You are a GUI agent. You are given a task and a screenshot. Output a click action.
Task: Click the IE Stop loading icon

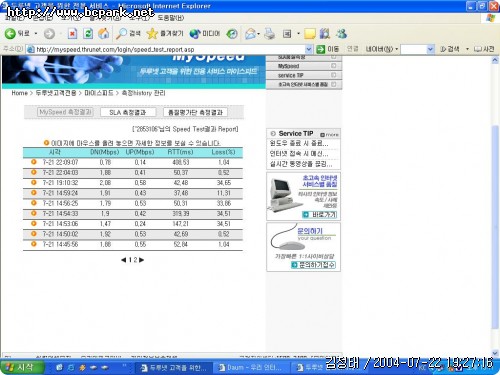point(72,33)
